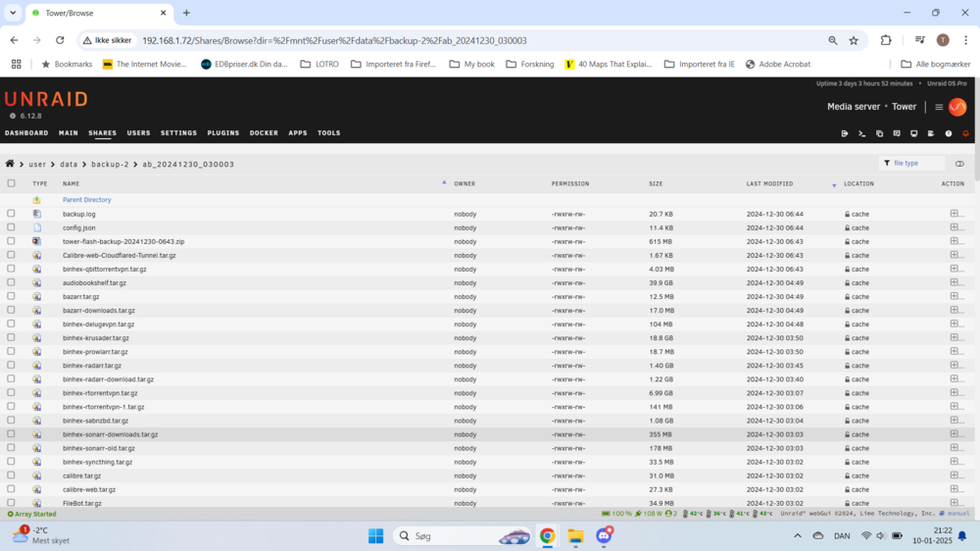Open the File Manager copy icon
The width and height of the screenshot is (980, 551).
point(879,133)
